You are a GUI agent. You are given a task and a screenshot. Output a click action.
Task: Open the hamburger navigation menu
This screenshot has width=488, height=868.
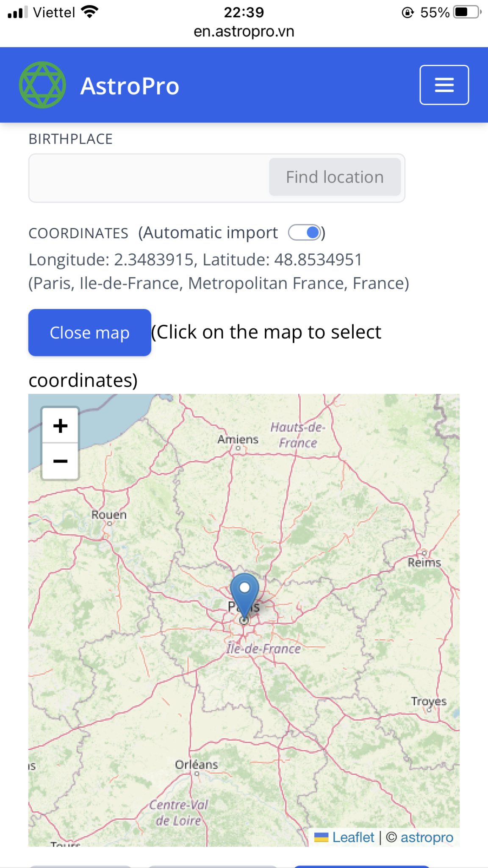coord(444,85)
